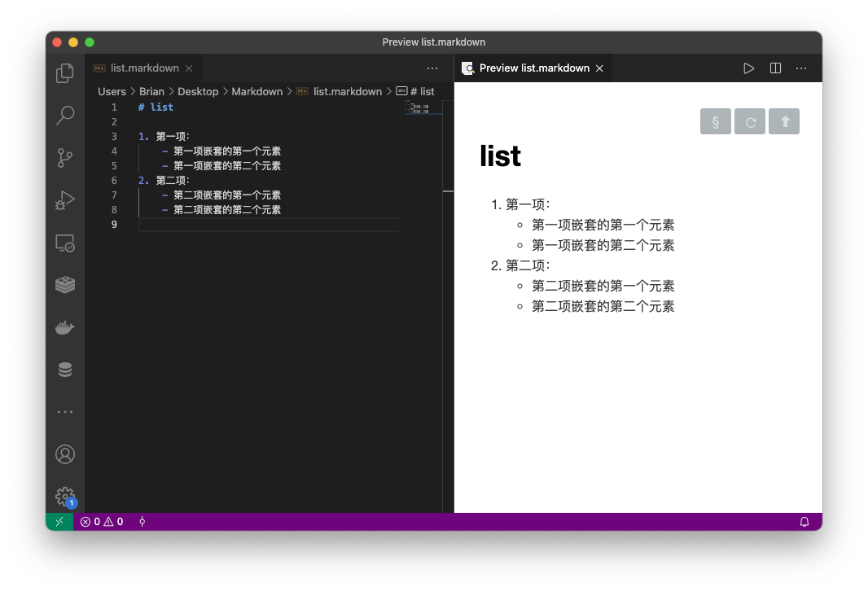Select Markdown folder in the breadcrumb

pos(256,91)
